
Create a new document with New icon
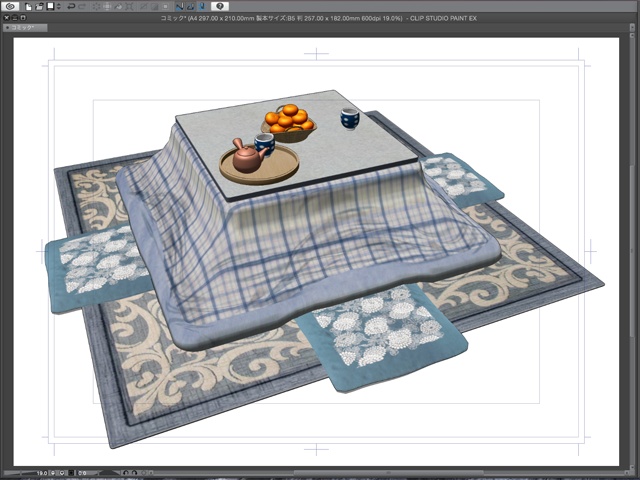(29, 7)
